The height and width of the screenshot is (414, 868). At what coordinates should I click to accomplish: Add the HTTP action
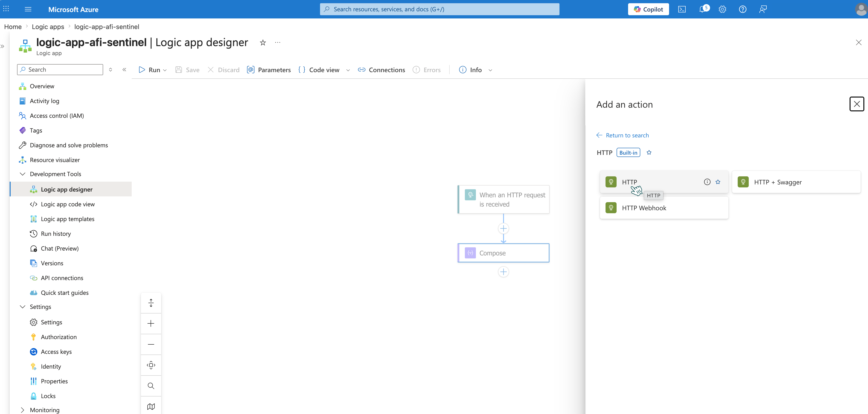click(x=664, y=182)
